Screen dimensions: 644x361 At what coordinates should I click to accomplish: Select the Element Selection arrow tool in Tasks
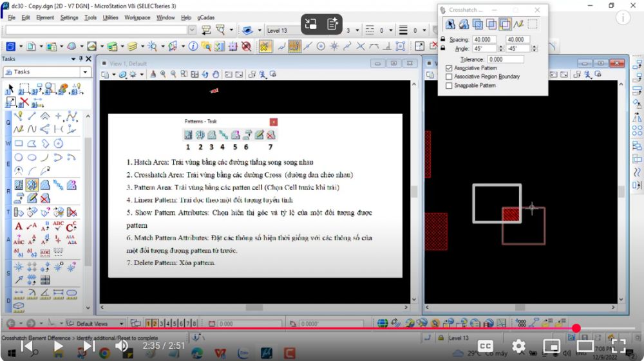click(10, 89)
